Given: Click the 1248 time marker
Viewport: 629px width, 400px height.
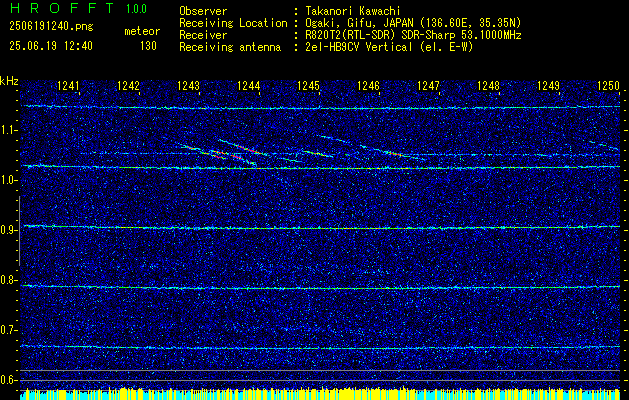Looking at the screenshot, I should pos(488,85).
